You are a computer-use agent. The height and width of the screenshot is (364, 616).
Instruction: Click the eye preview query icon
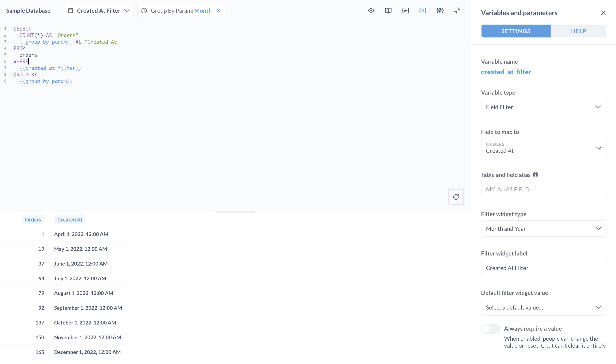click(371, 11)
